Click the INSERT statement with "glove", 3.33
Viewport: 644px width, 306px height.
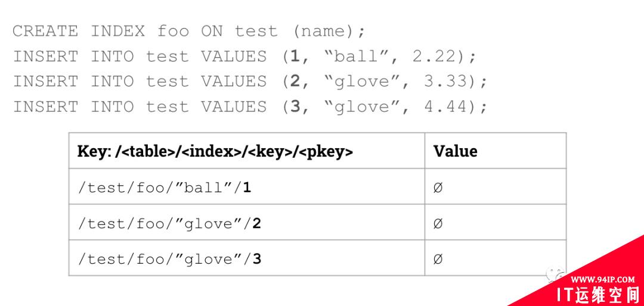pos(250,82)
